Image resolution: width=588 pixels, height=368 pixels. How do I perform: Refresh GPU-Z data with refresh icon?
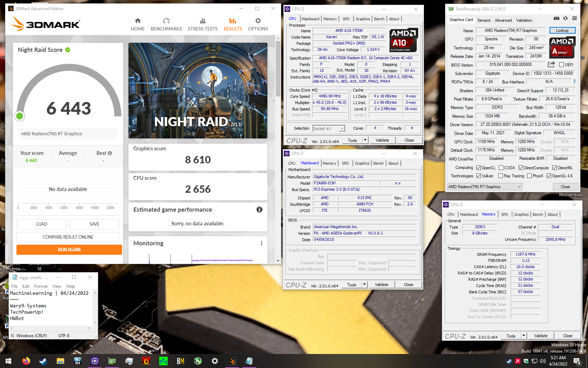[x=566, y=19]
